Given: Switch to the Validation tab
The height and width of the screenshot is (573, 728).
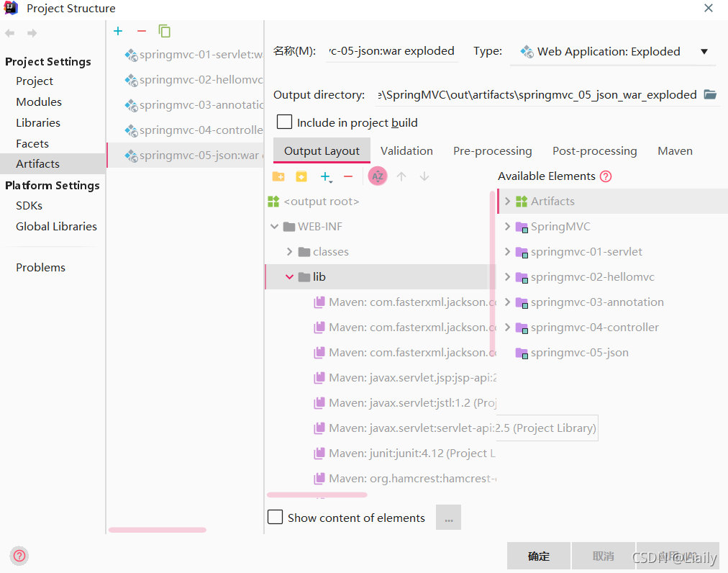Looking at the screenshot, I should (406, 151).
